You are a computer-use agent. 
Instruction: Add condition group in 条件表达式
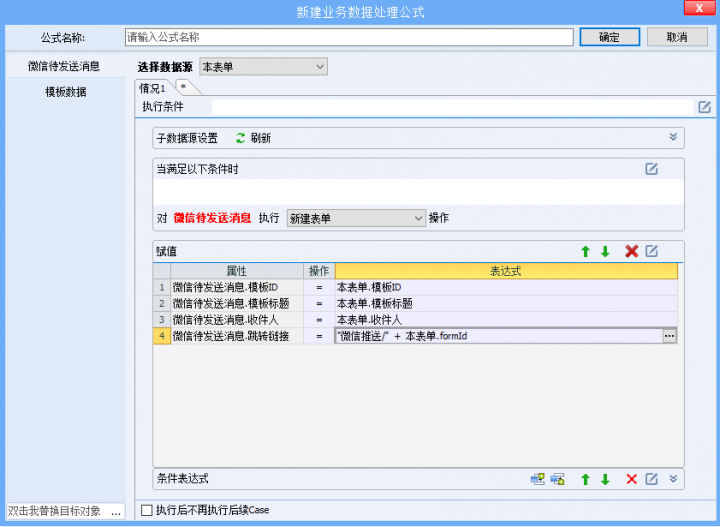pos(538,479)
